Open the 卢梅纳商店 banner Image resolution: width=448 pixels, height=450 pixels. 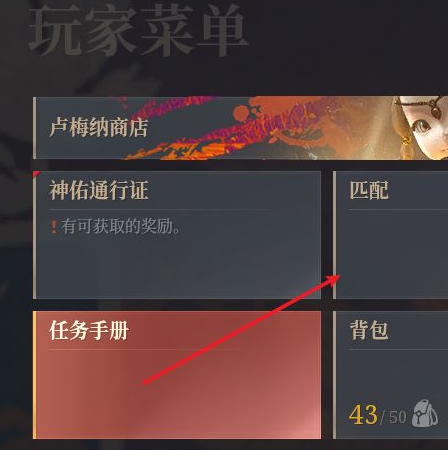click(x=240, y=128)
